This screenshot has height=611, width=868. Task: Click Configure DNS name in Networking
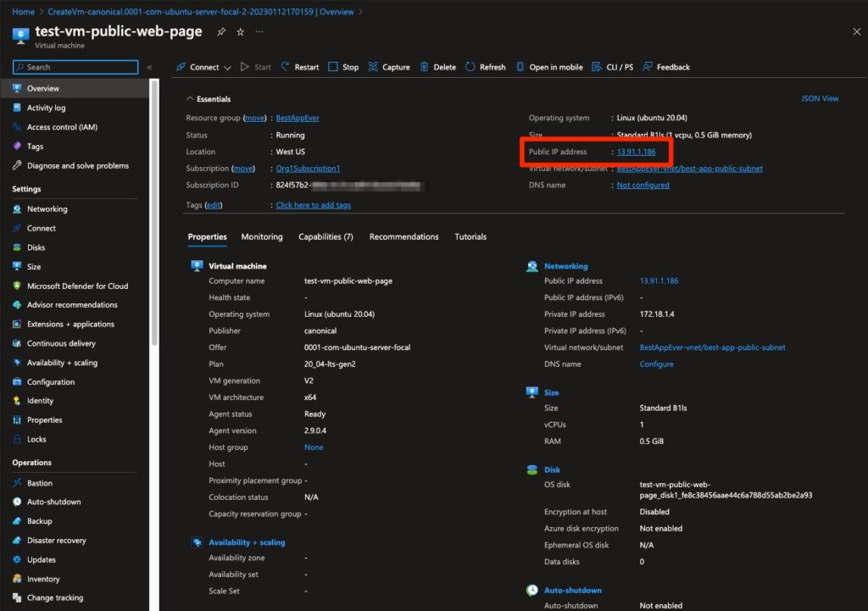pyautogui.click(x=657, y=364)
